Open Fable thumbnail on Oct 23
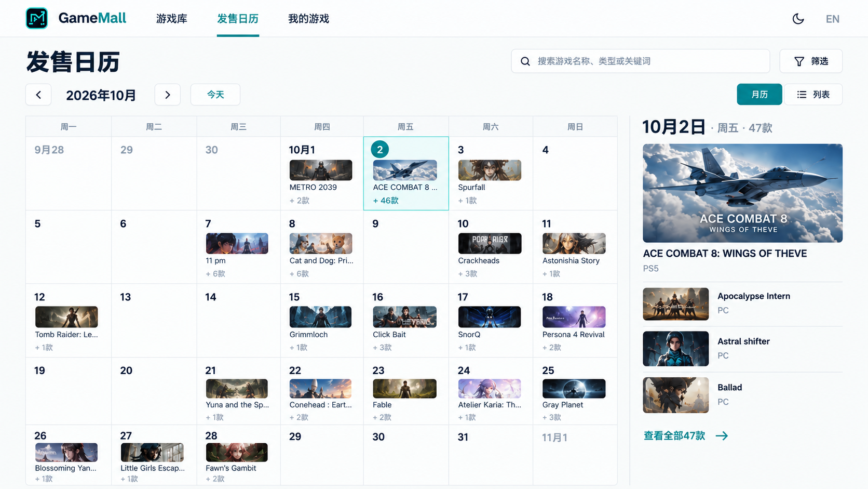Image resolution: width=868 pixels, height=489 pixels. click(404, 389)
